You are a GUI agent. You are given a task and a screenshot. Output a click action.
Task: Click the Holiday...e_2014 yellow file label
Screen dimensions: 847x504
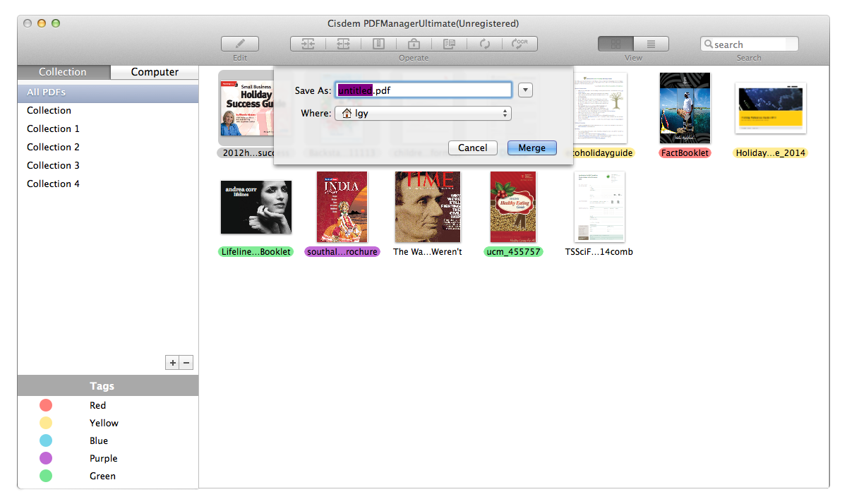(x=770, y=152)
